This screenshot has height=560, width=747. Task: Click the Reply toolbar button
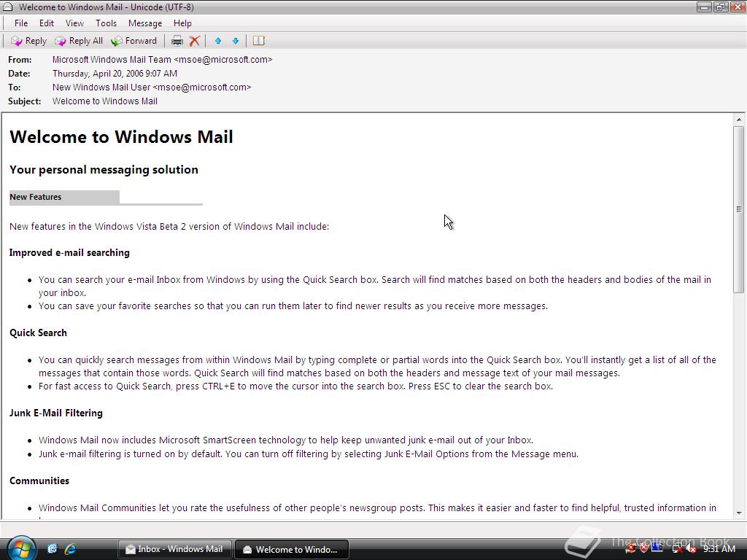28,41
